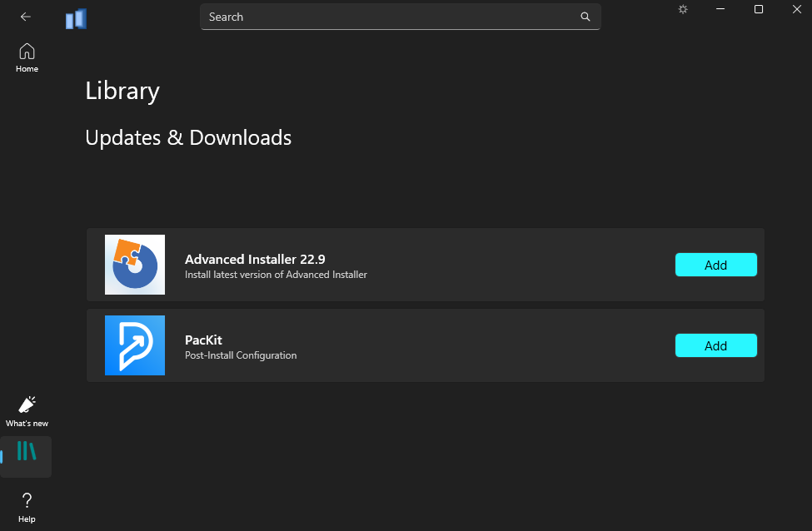Go back using the back arrow

coord(25,17)
